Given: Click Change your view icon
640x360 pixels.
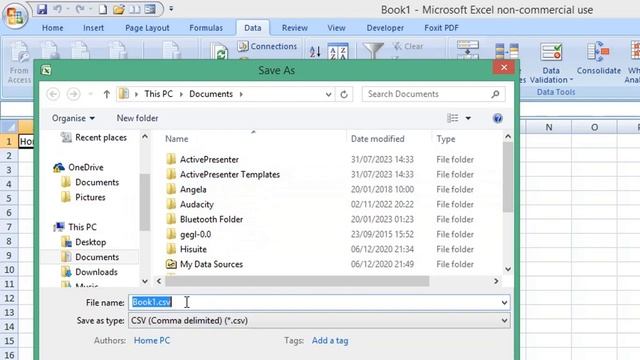Looking at the screenshot, I should point(453,118).
